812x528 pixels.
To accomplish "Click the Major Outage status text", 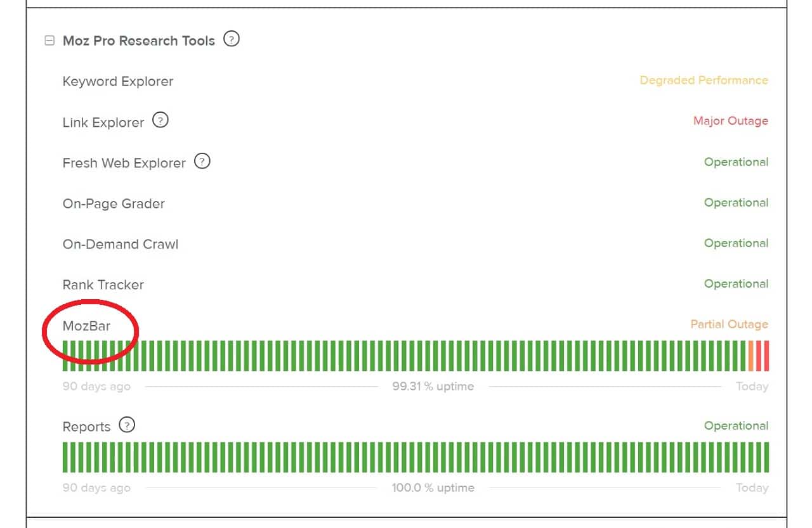I will (730, 121).
